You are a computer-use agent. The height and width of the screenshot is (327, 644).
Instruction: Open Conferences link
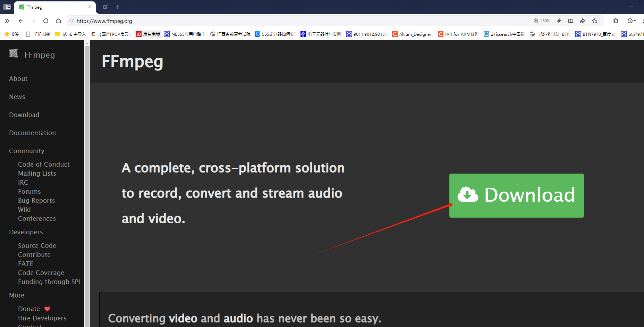[x=37, y=218]
